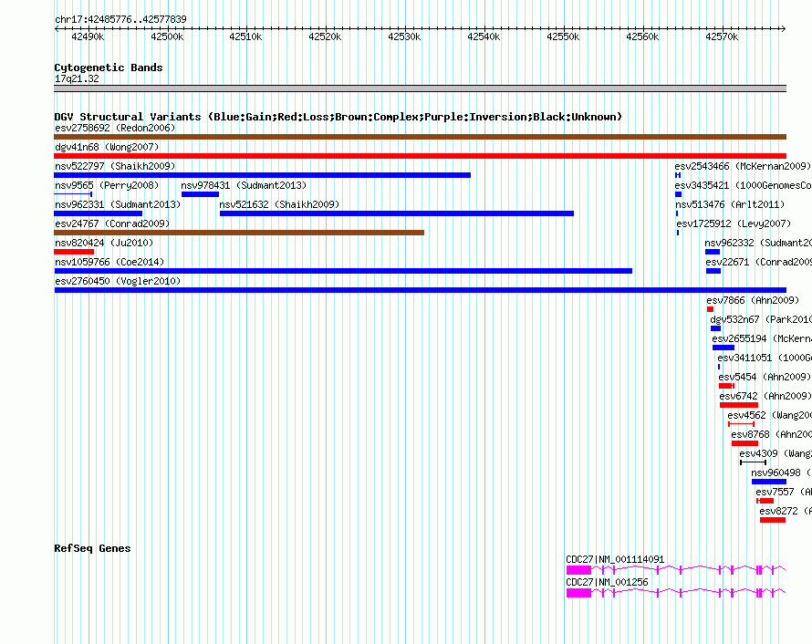812x644 pixels.
Task: Click the brown esv24767 complex variant bar
Action: pos(239,233)
